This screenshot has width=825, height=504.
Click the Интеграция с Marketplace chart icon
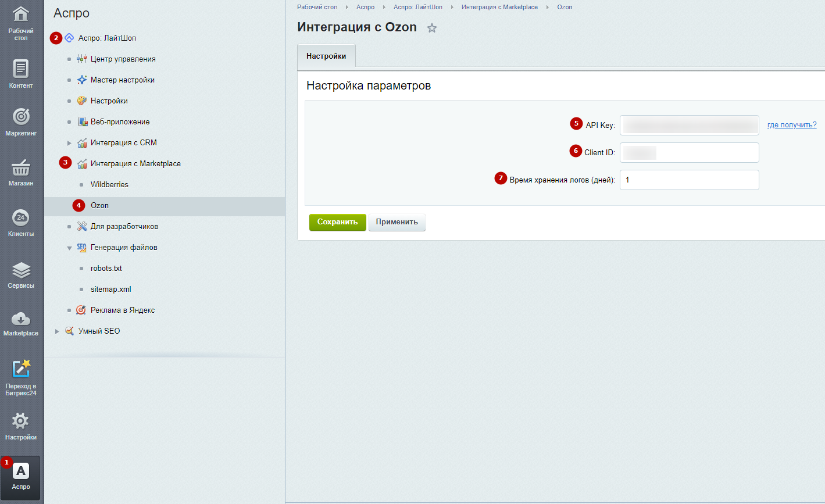click(x=81, y=164)
